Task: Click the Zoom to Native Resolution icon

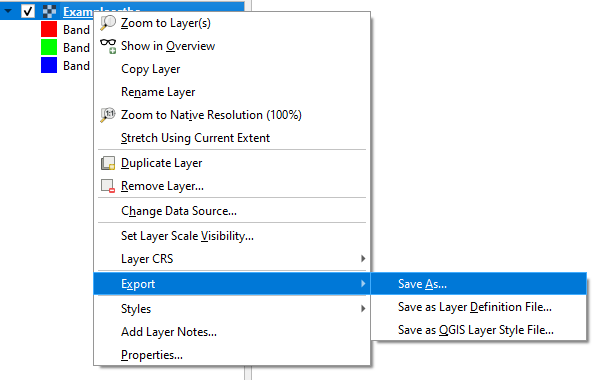Action: (108, 115)
